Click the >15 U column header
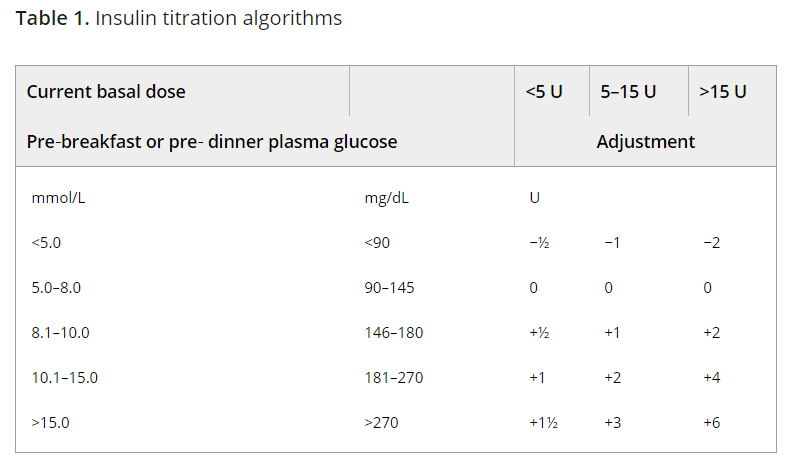Viewport: 796px width, 466px height. coord(722,92)
